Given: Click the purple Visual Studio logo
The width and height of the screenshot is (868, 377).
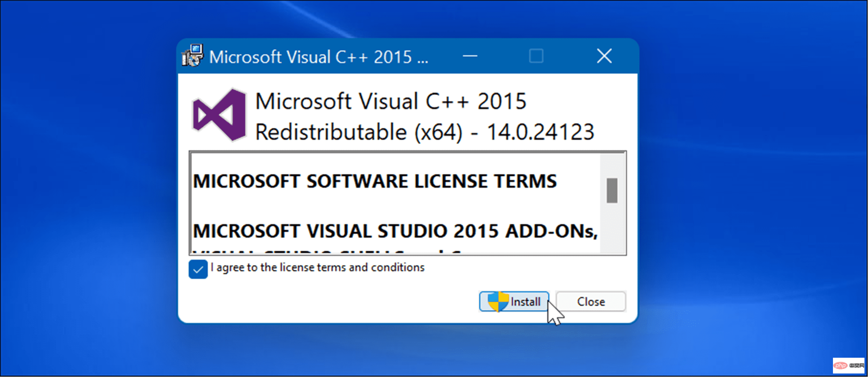Looking at the screenshot, I should 219,115.
